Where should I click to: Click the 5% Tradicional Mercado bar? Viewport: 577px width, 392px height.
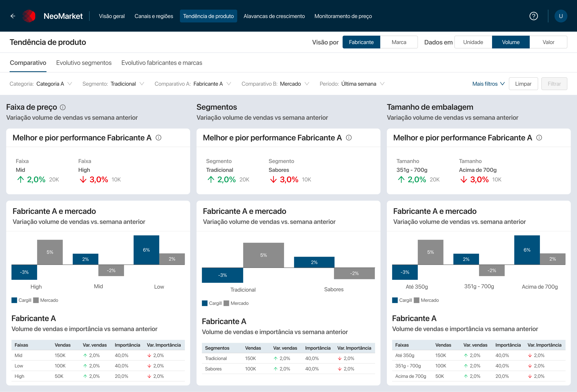coord(263,255)
